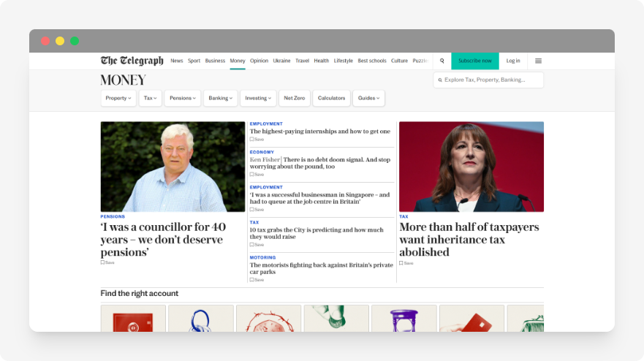This screenshot has height=361, width=644.
Task: Save the councillor pensions article
Action: click(107, 262)
